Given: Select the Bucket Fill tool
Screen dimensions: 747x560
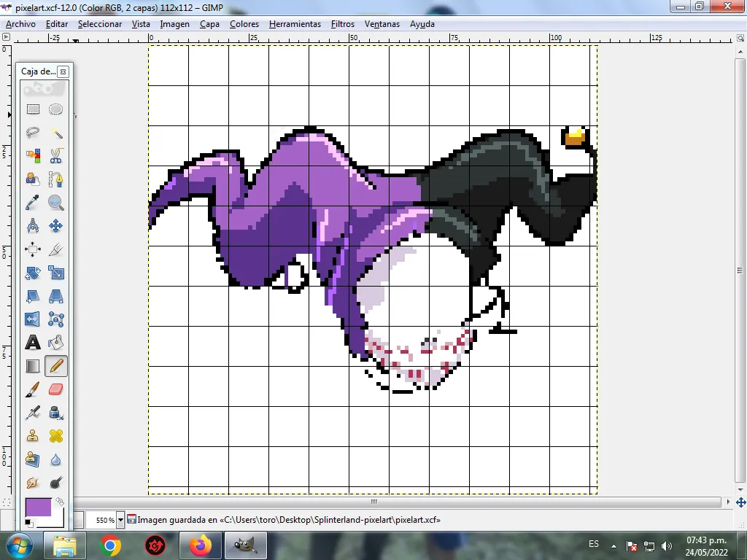Looking at the screenshot, I should point(55,343).
